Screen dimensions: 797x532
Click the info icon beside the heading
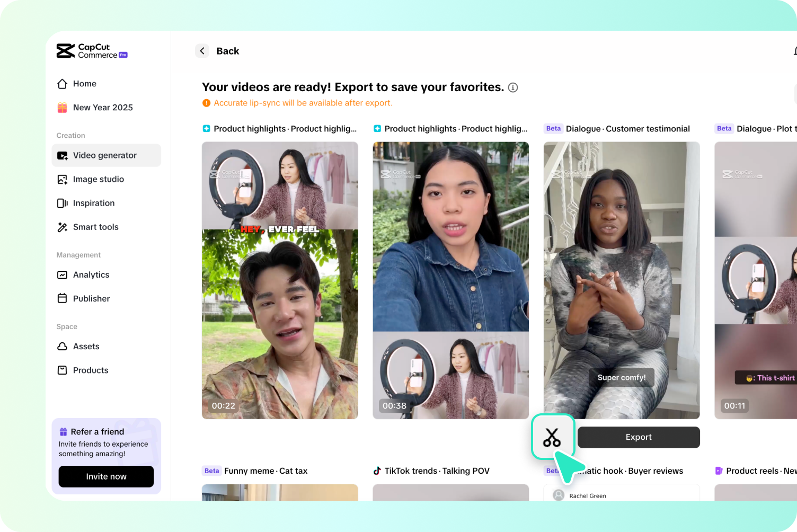(x=513, y=87)
